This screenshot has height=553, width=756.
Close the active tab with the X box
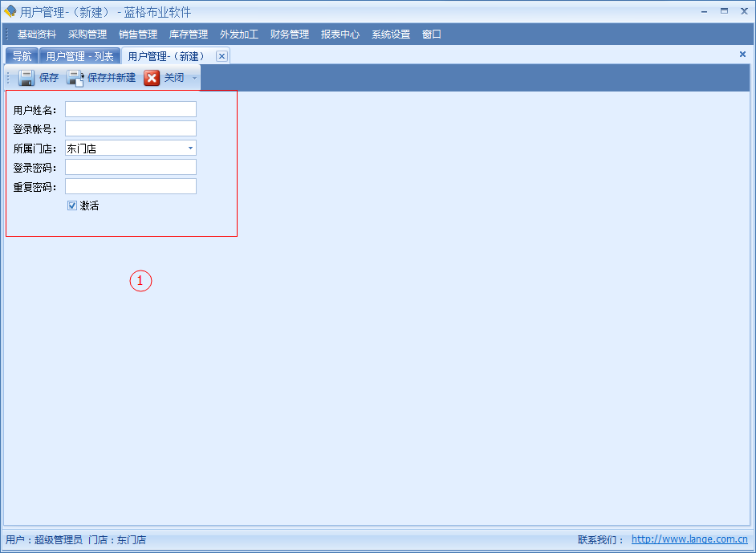click(222, 56)
